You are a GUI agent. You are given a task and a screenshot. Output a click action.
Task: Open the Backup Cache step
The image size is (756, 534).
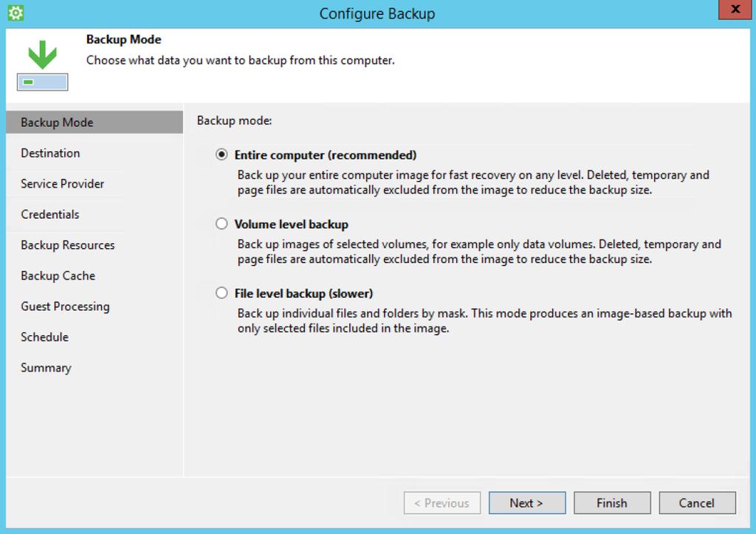(x=58, y=276)
